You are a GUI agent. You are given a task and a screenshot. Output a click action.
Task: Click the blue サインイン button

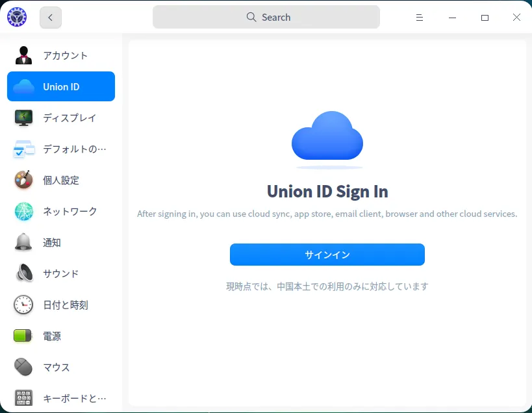(x=327, y=255)
